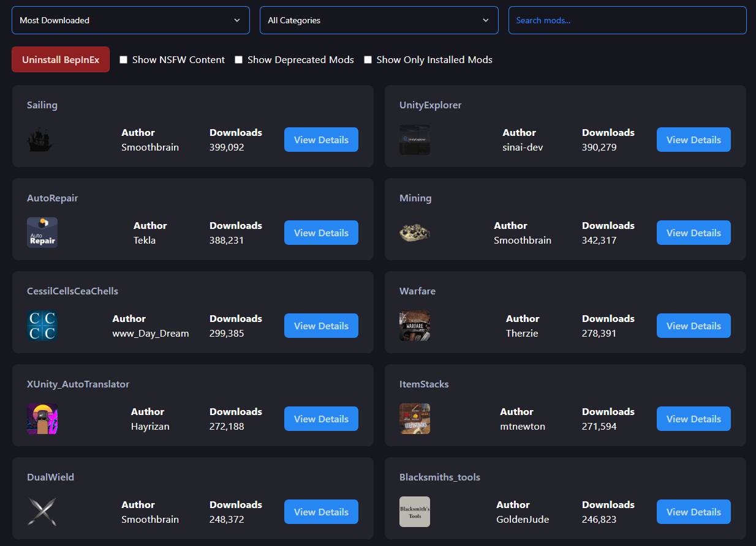
Task: Click the XUnity_AutoTranslator title text
Action: tap(78, 384)
